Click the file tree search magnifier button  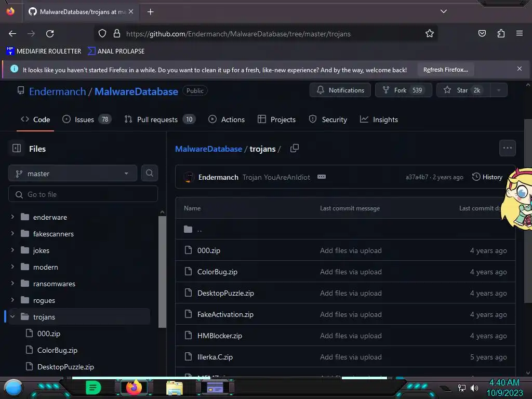149,173
